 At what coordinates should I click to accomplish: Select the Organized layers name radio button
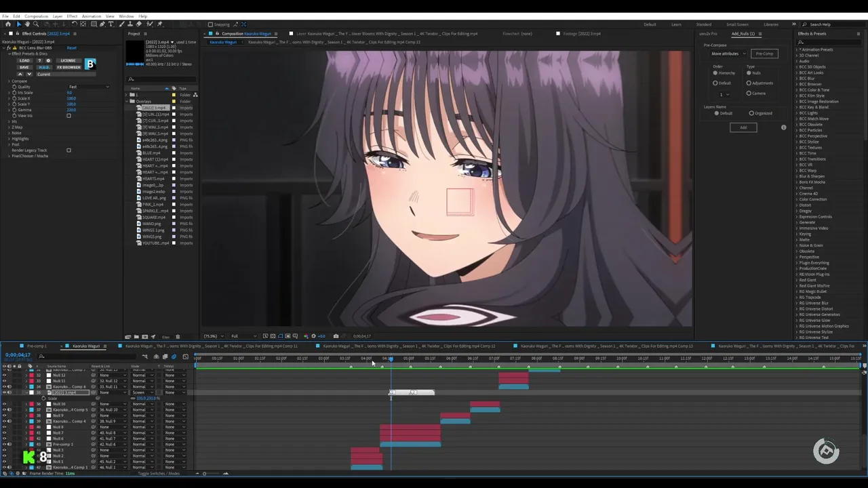pyautogui.click(x=751, y=113)
